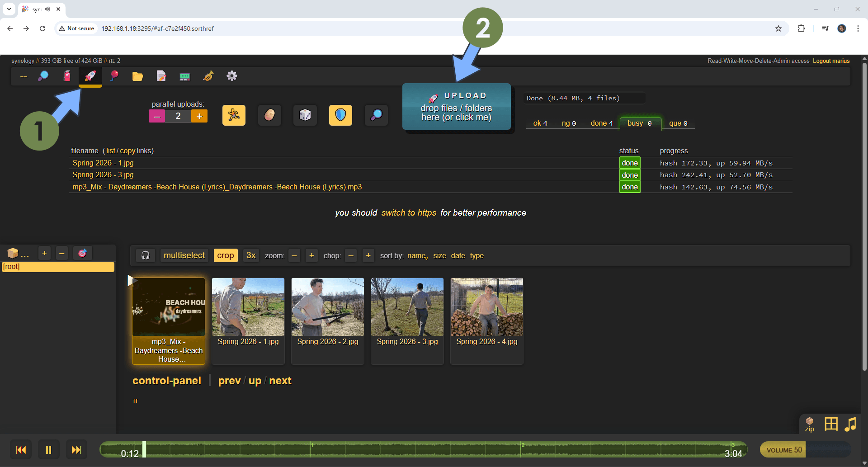The height and width of the screenshot is (467, 868).
Task: Toggle the 3x thumbnail resolution
Action: pos(251,255)
